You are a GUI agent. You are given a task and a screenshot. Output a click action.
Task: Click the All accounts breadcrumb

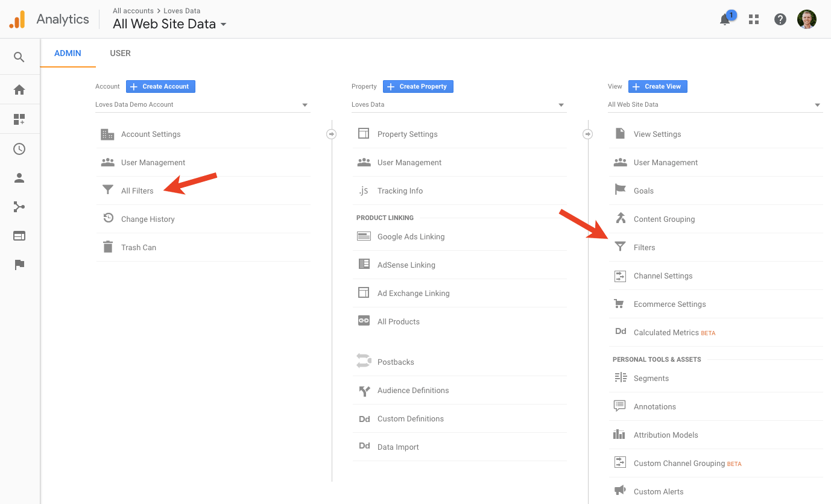click(x=133, y=11)
